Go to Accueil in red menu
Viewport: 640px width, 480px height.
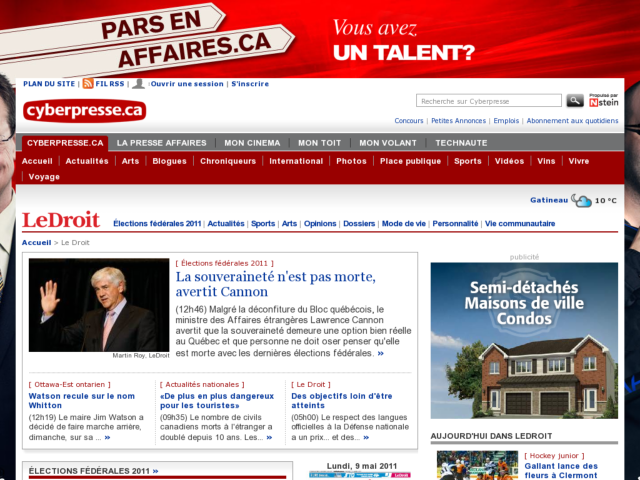37,161
